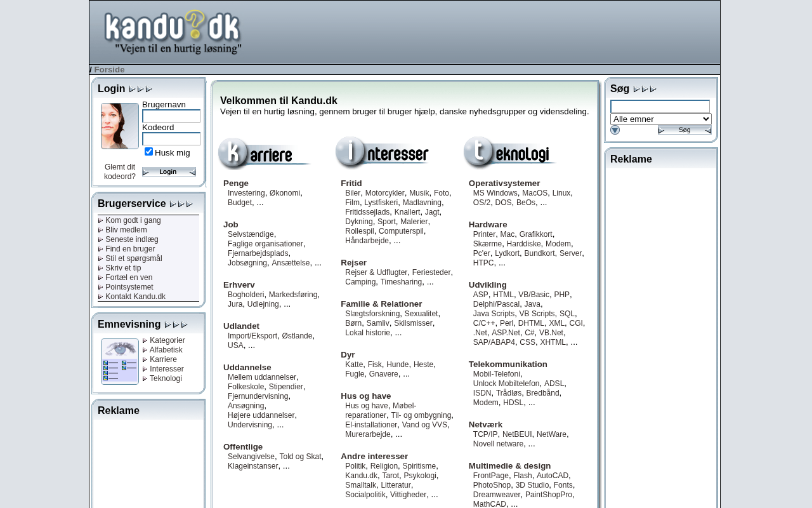812x508 pixels.
Task: Click the Login button
Action: tap(169, 172)
